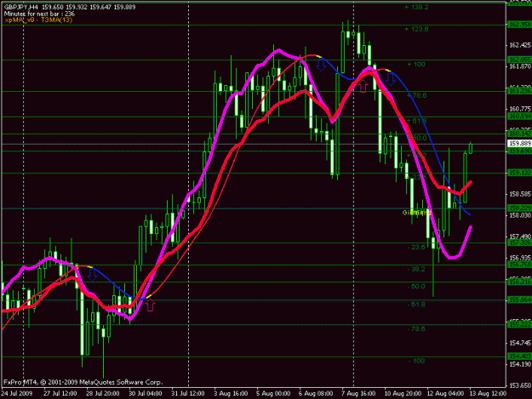Click the 3 Aug 16:00 time label
The height and width of the screenshot is (399, 532).
tap(231, 394)
